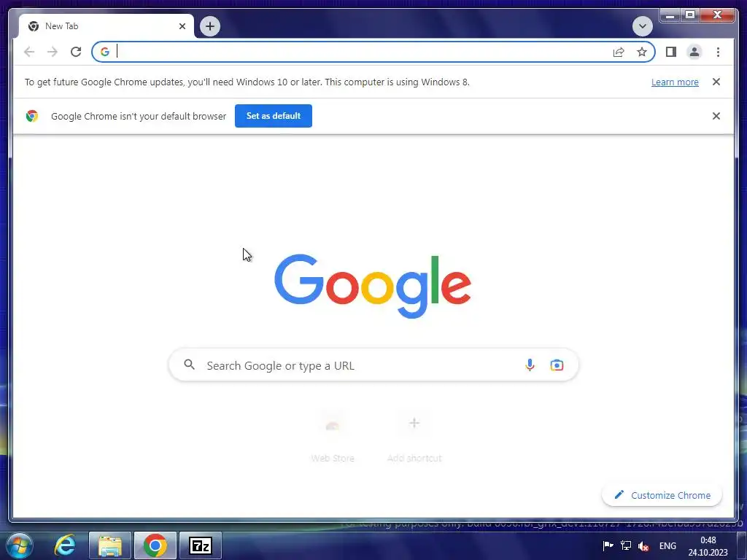Click the Chrome logo in the default browser bar
The width and height of the screenshot is (747, 560).
pyautogui.click(x=32, y=116)
